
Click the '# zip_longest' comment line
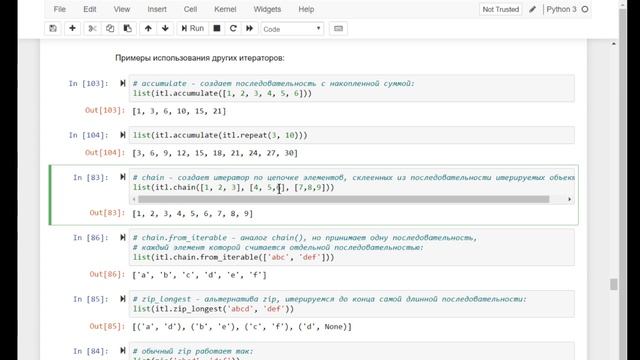330,299
